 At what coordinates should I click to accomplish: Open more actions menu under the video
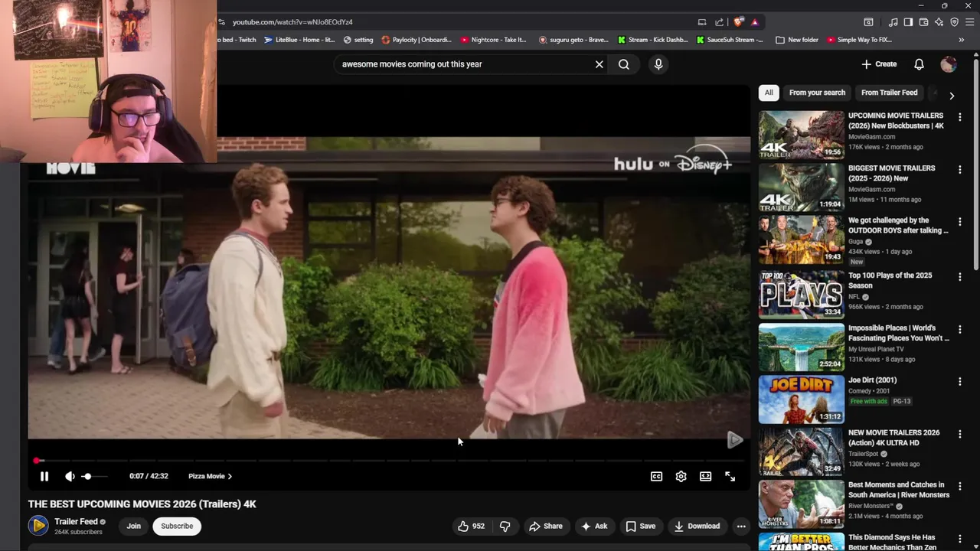(740, 526)
